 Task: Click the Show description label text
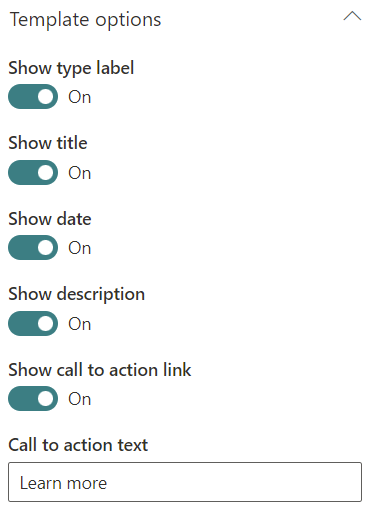click(x=77, y=295)
